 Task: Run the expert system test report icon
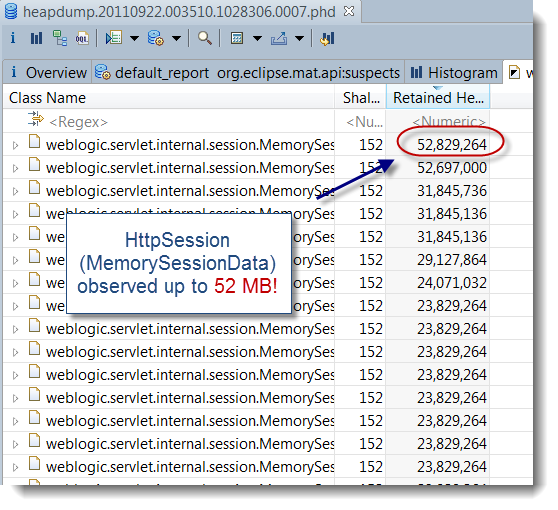pyautogui.click(x=114, y=38)
